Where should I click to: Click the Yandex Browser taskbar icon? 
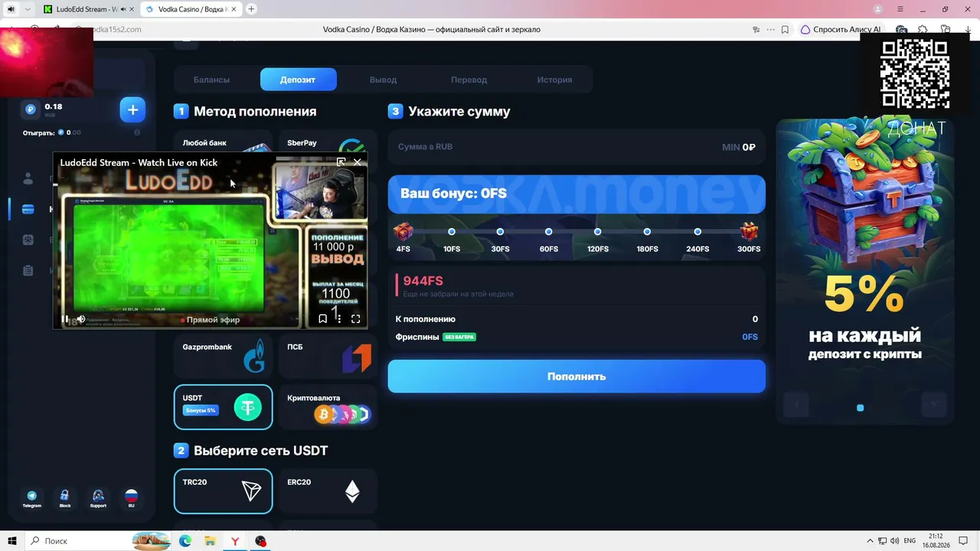[235, 541]
